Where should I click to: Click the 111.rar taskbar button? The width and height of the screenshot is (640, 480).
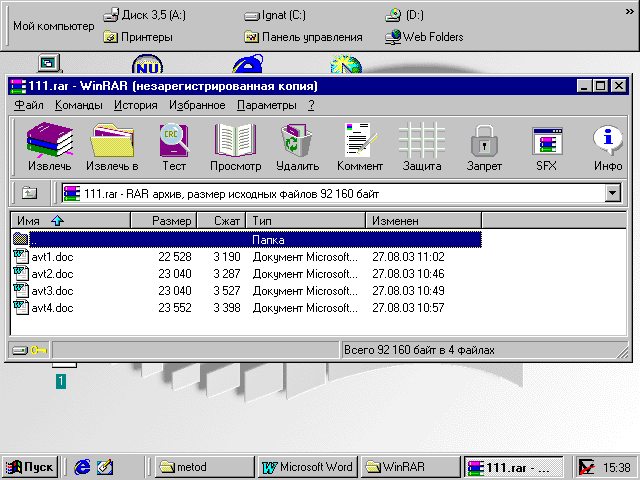click(514, 467)
